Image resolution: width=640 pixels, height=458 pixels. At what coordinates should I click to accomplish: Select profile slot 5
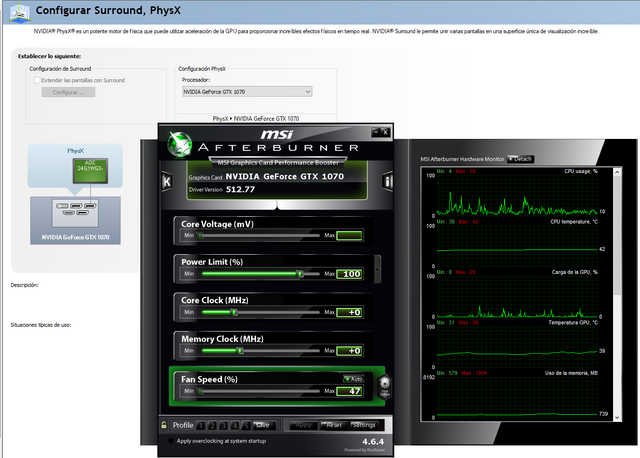pyautogui.click(x=246, y=425)
